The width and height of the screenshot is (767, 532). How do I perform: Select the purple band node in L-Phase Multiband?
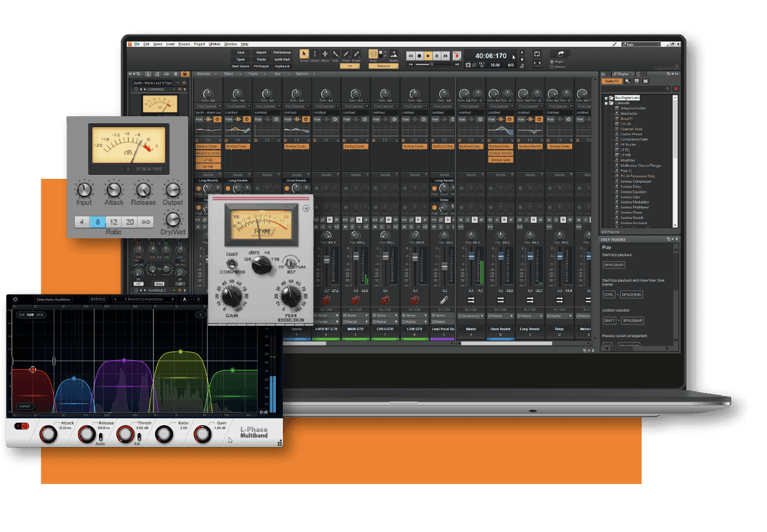(123, 361)
